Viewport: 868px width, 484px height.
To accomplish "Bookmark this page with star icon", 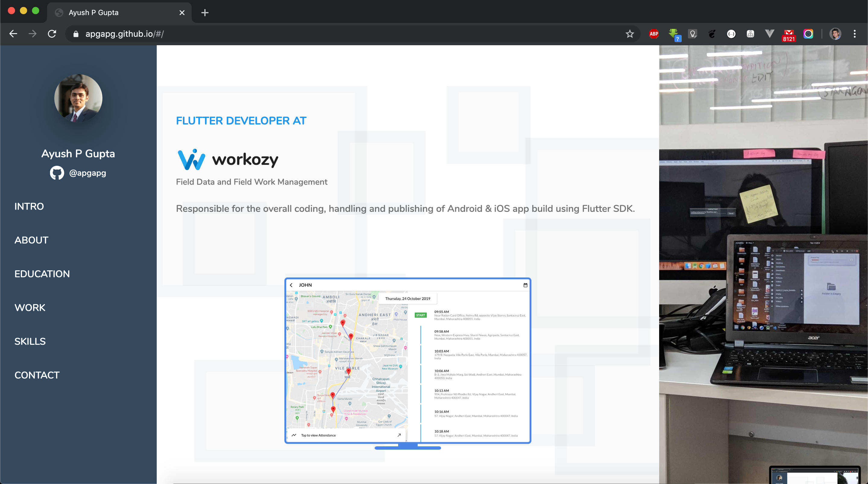I will point(629,34).
